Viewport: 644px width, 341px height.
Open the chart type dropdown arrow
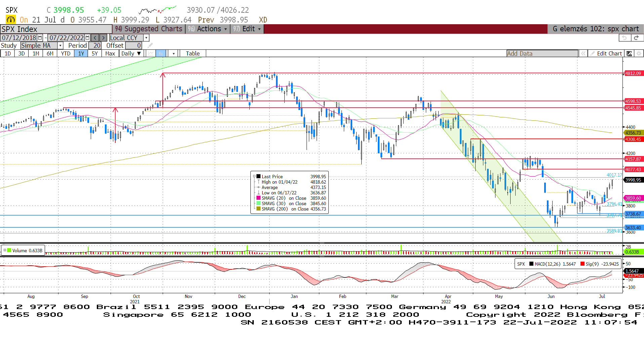pyautogui.click(x=173, y=53)
